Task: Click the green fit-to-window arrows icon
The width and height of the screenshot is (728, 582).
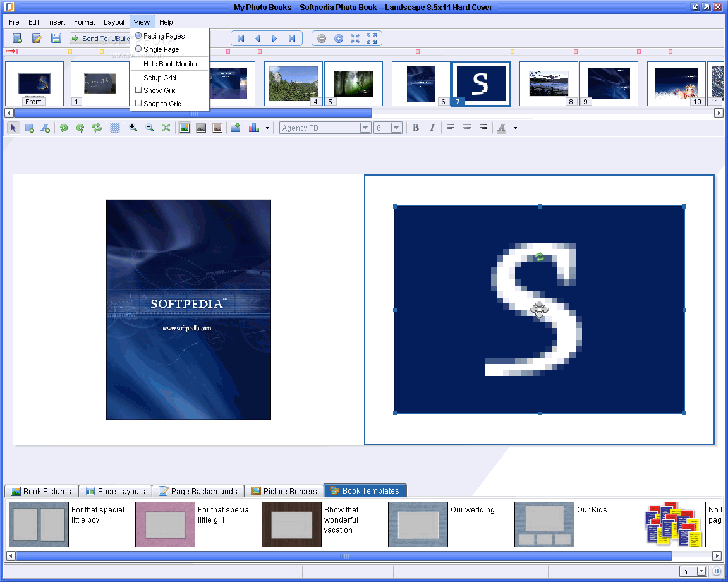Action: (166, 128)
